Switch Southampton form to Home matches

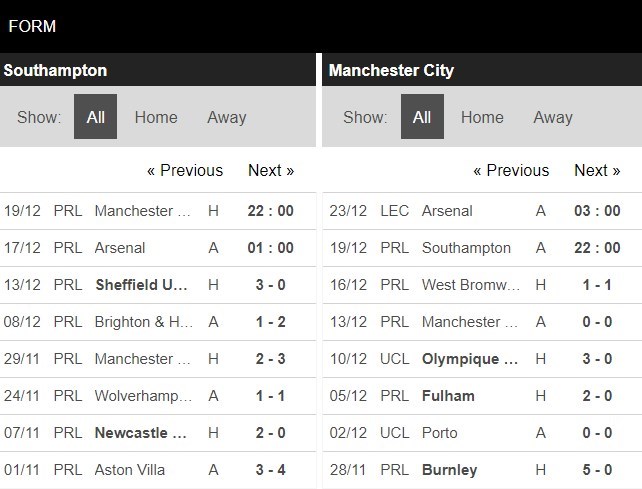(x=156, y=117)
